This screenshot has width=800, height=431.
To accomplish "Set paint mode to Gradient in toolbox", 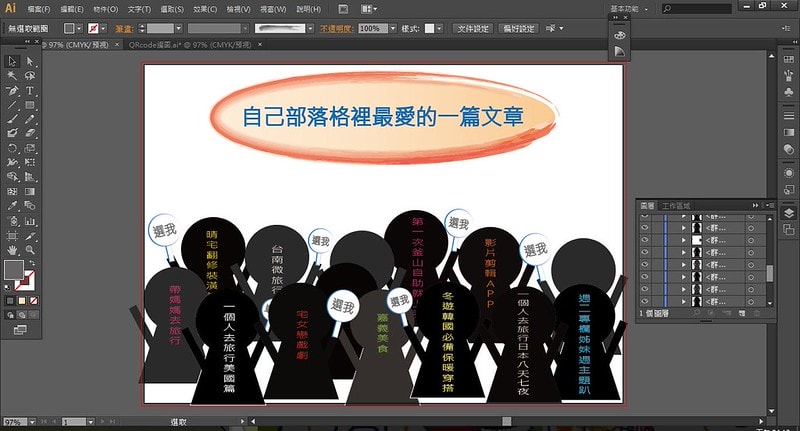I will 22,300.
